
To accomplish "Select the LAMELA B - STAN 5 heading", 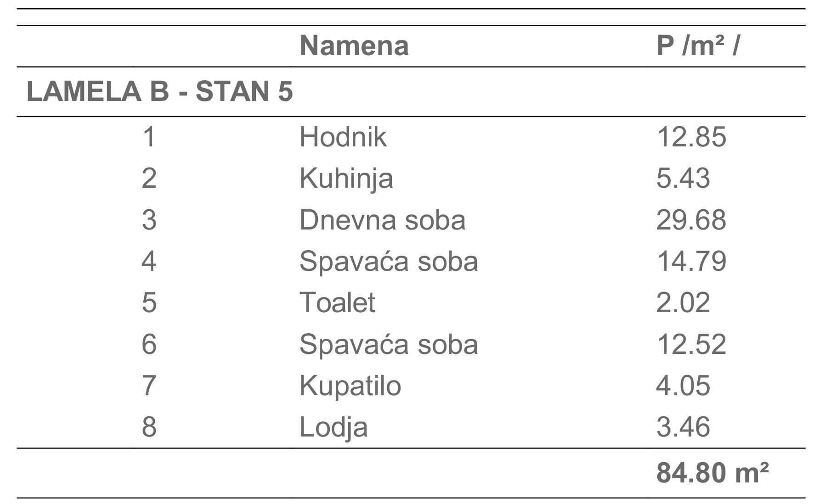I will (159, 91).
